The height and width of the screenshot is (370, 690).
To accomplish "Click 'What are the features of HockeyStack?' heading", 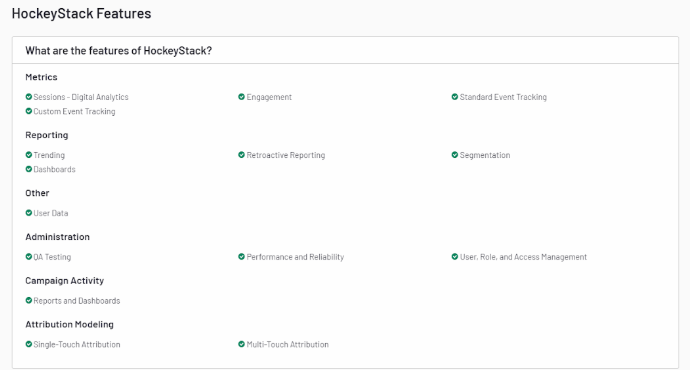I will point(118,51).
